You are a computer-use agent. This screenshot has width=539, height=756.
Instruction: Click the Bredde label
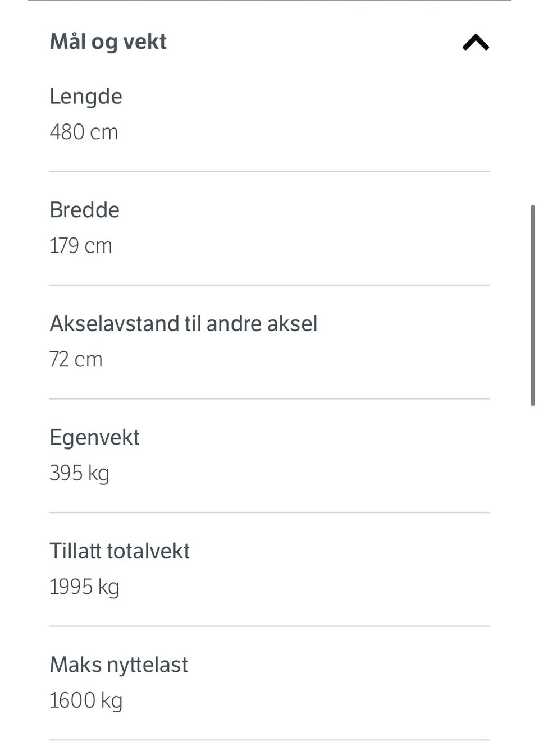click(x=84, y=210)
